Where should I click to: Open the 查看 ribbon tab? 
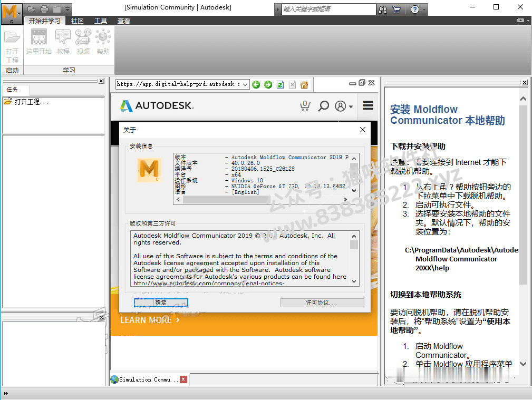pos(124,21)
